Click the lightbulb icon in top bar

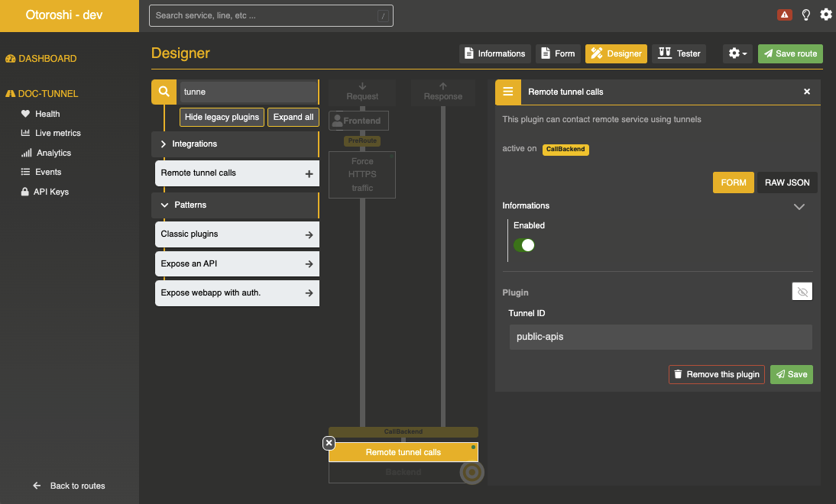805,15
